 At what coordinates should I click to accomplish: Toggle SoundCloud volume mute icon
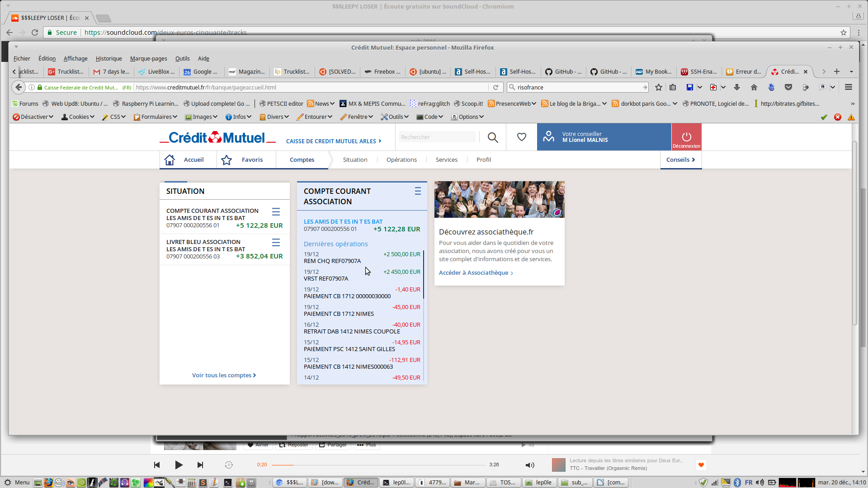(530, 465)
